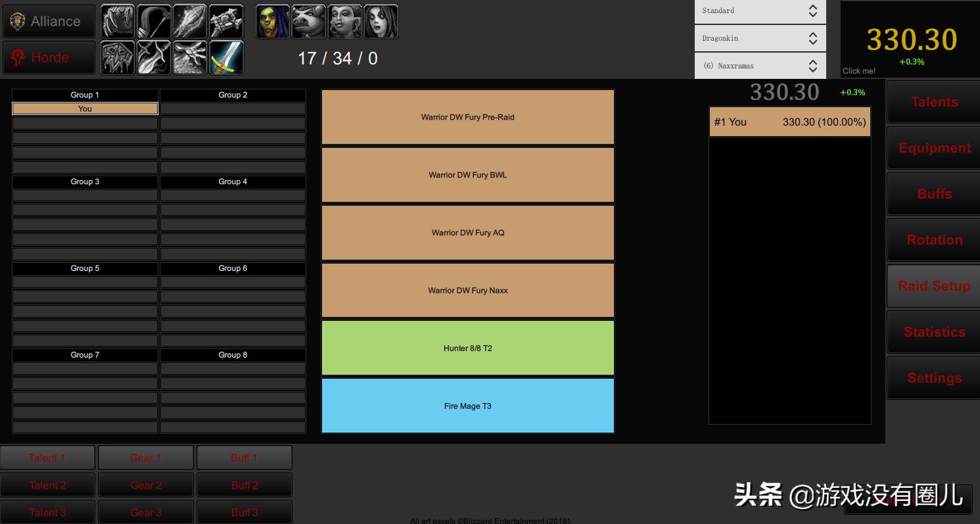Image resolution: width=980 pixels, height=524 pixels.
Task: Open the Statistics section
Action: tap(934, 332)
